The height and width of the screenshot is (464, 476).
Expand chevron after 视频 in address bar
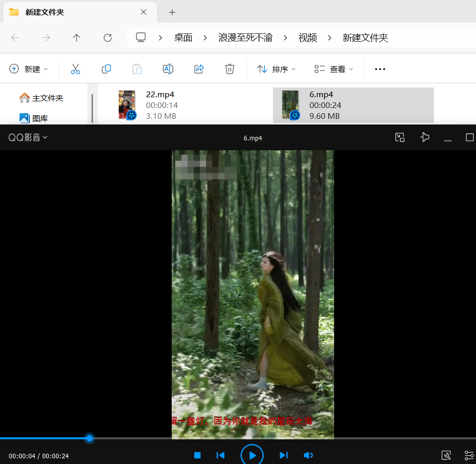(x=329, y=38)
